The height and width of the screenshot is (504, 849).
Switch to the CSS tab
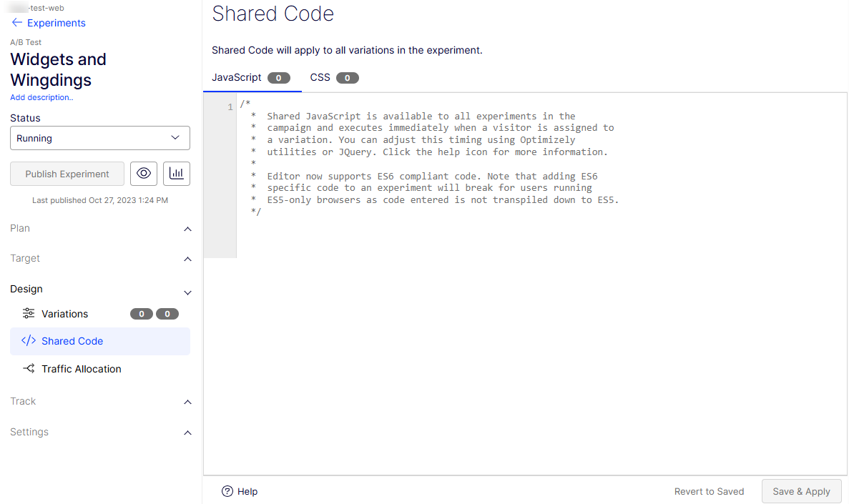click(x=320, y=76)
